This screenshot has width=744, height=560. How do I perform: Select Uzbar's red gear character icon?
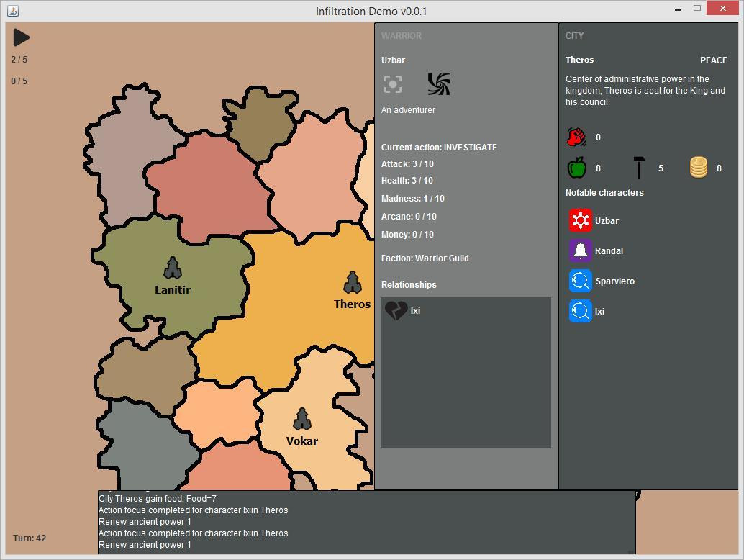580,220
